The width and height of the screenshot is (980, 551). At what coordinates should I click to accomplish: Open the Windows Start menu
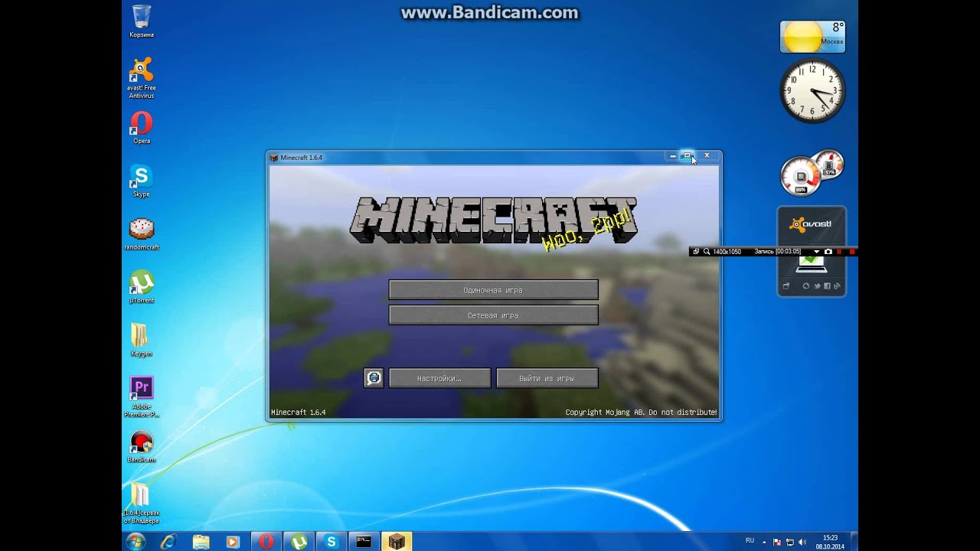(x=136, y=542)
